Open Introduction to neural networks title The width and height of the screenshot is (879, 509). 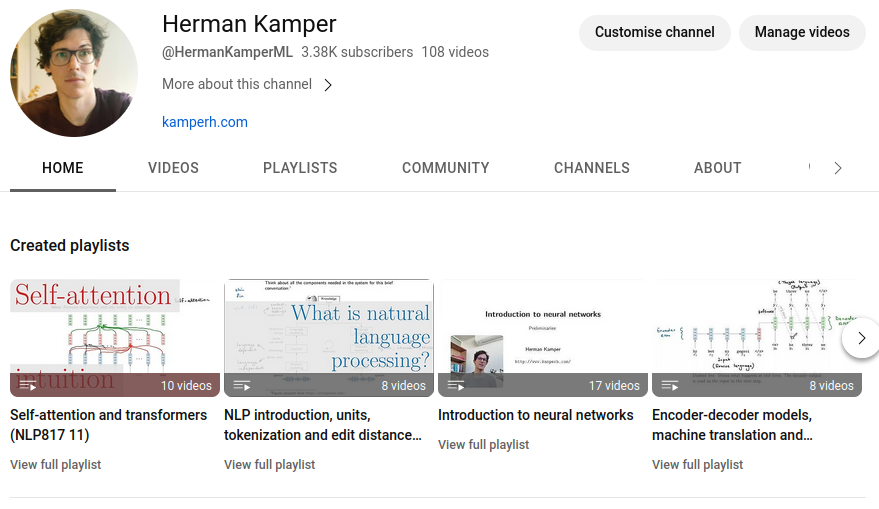[x=536, y=415]
